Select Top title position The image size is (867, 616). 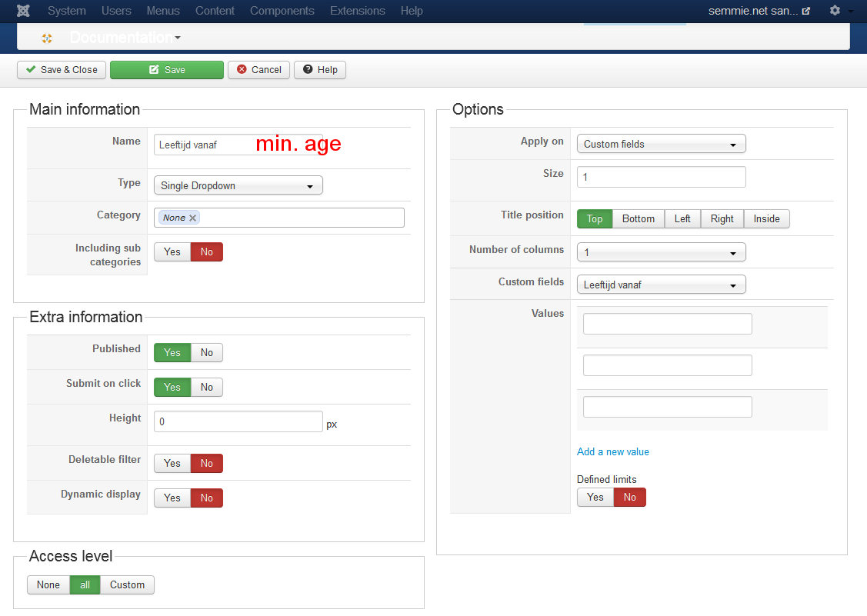tap(595, 218)
